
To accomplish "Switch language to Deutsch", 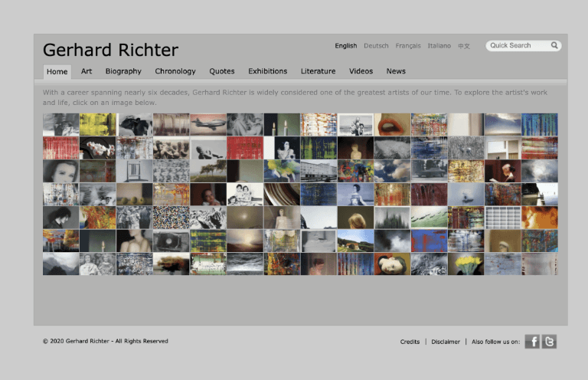I will tap(376, 46).
